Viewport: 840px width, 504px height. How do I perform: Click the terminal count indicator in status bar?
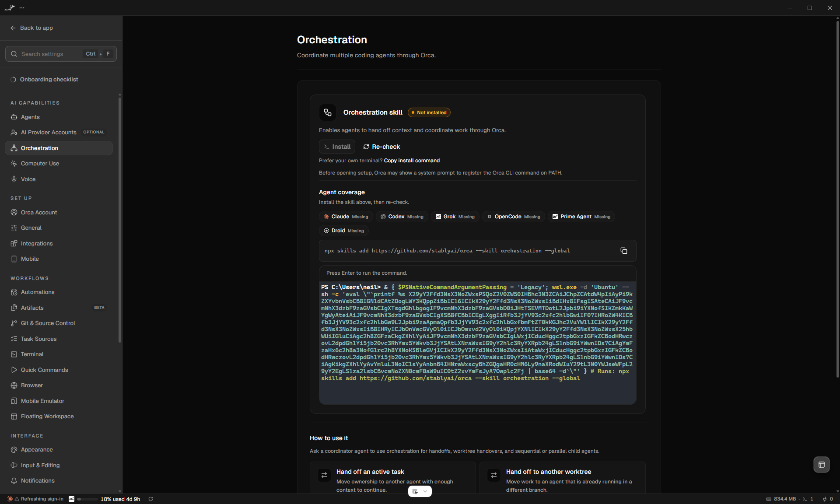click(x=808, y=499)
